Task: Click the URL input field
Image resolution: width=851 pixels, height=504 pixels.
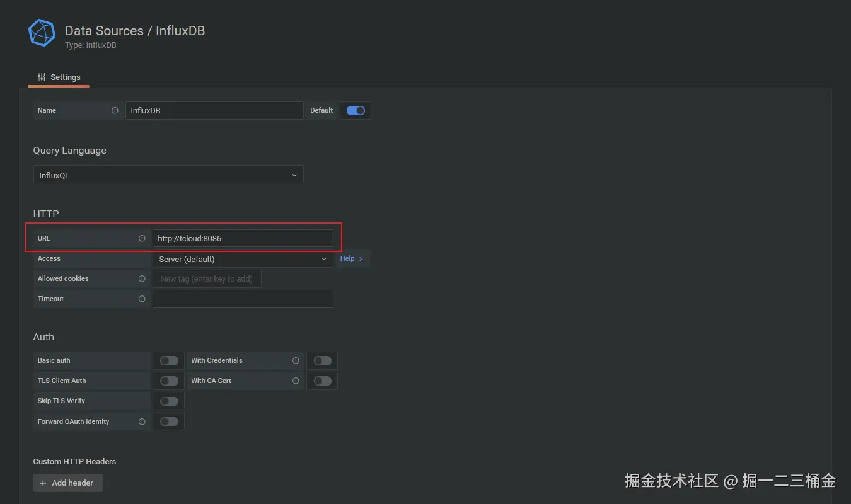Action: point(243,238)
